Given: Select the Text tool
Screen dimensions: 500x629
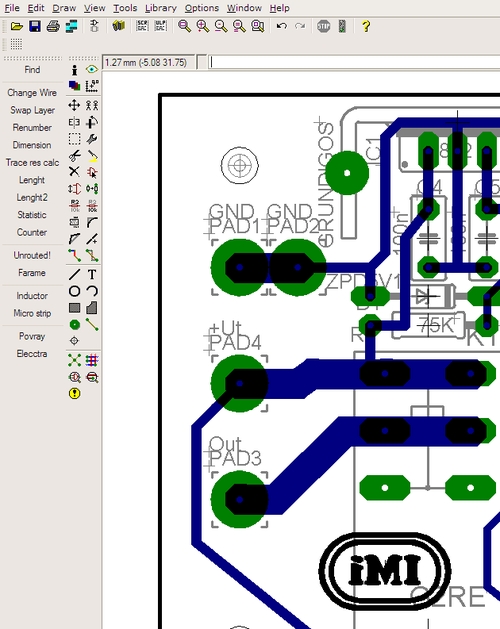Looking at the screenshot, I should (92, 274).
